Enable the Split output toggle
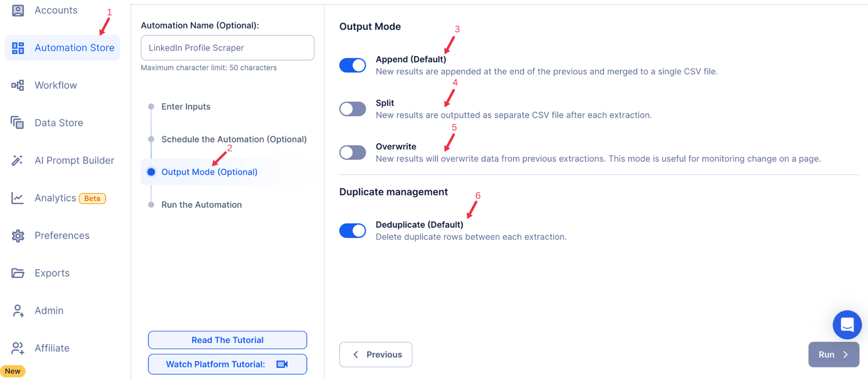This screenshot has height=382, width=868. pos(353,109)
